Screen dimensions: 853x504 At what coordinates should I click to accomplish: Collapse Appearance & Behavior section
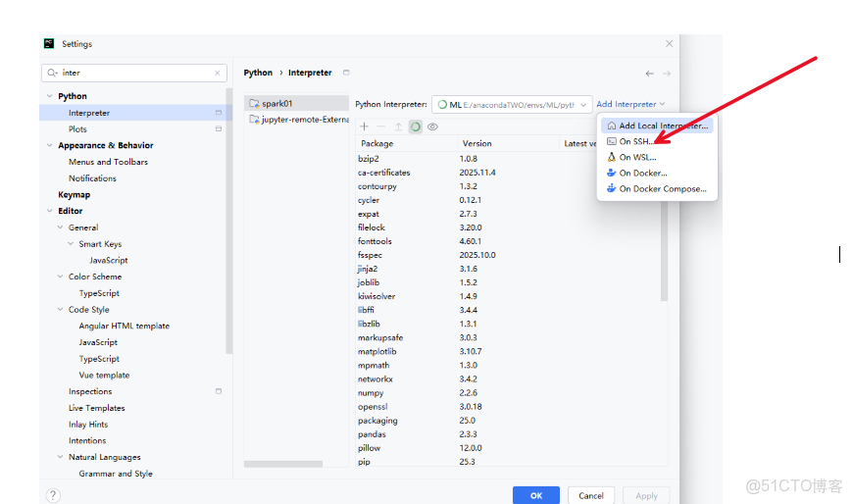tap(49, 145)
